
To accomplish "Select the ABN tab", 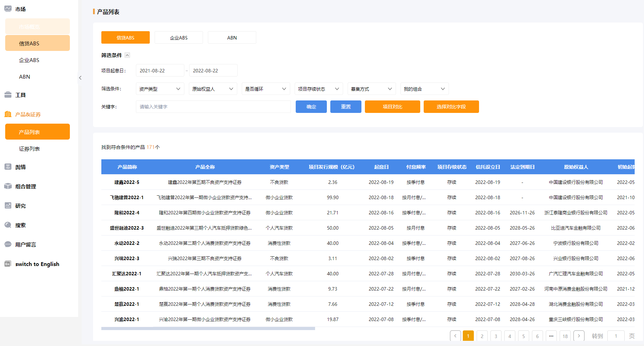I will 232,37.
